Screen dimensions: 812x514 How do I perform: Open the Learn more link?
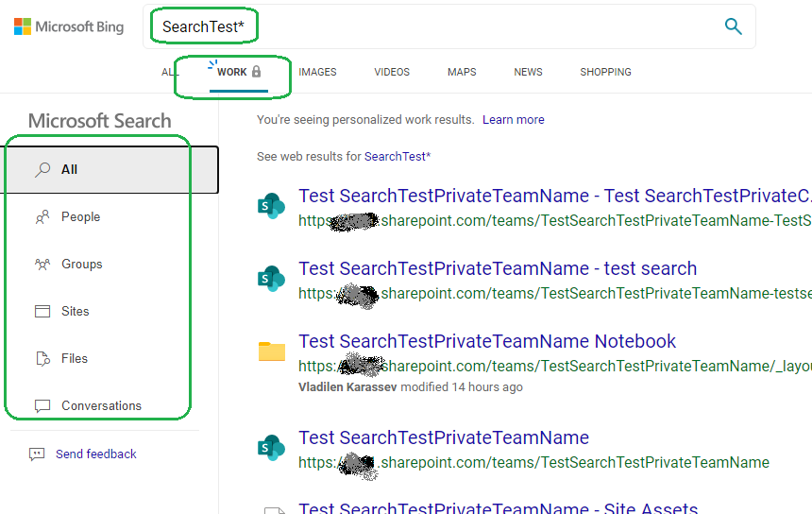514,120
